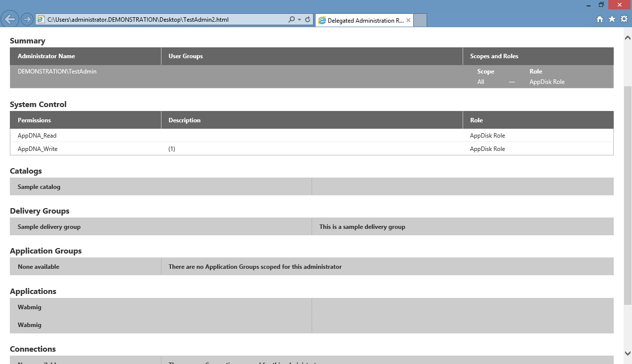Open the address bar autocomplete dropdown

300,20
